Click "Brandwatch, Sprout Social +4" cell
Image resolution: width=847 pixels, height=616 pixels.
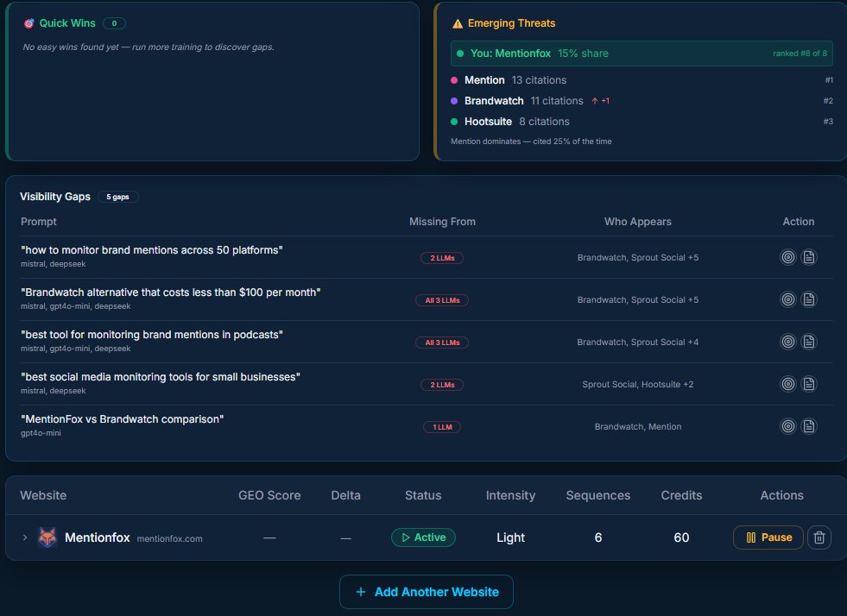coord(637,343)
